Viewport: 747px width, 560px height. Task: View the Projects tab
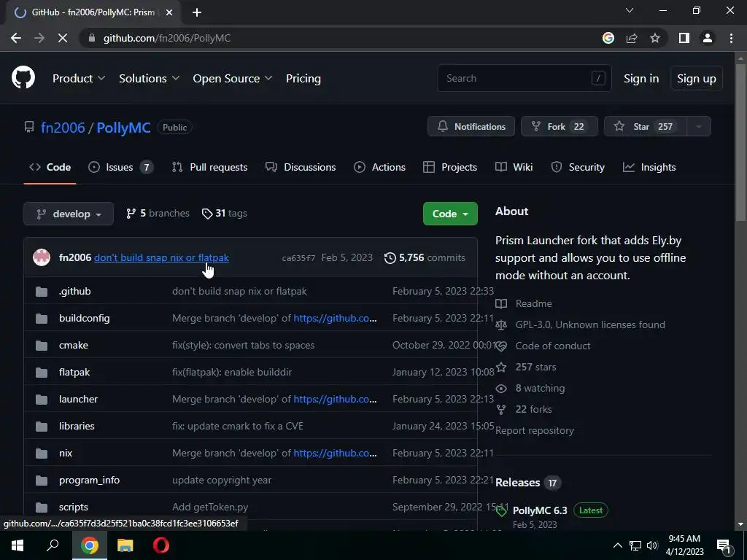point(450,167)
